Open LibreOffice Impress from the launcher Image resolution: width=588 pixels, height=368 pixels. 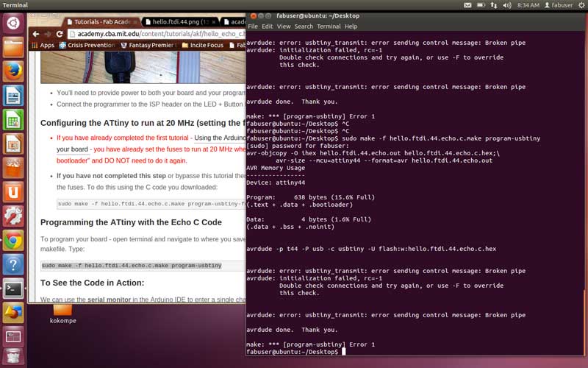click(x=13, y=144)
